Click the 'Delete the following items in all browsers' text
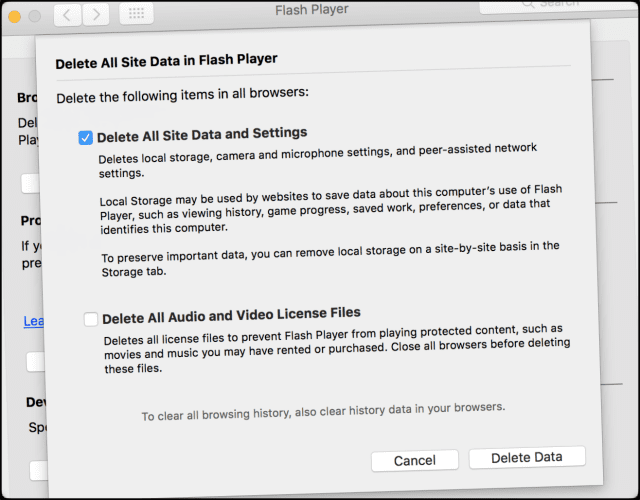The image size is (640, 500). (182, 96)
